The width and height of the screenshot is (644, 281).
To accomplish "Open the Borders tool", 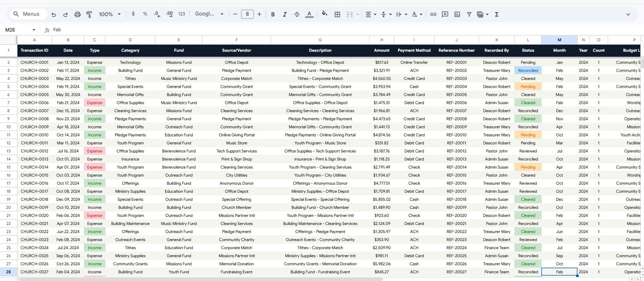I will click(337, 14).
